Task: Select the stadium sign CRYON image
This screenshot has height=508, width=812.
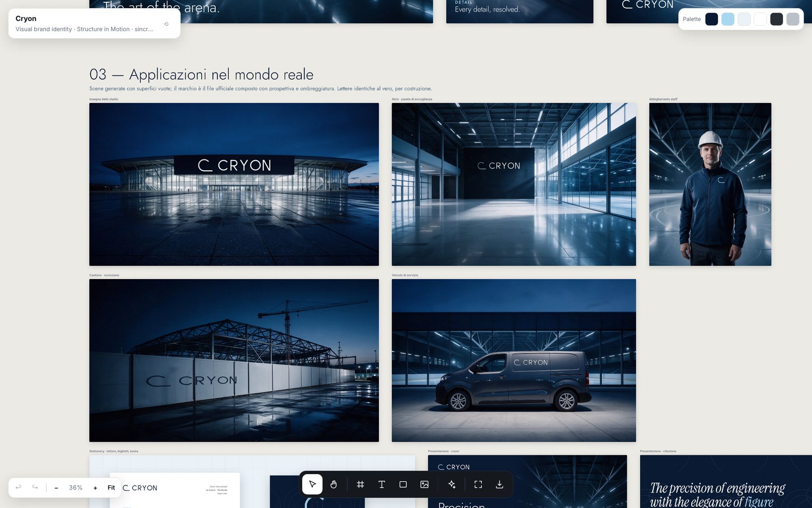Action: click(234, 184)
